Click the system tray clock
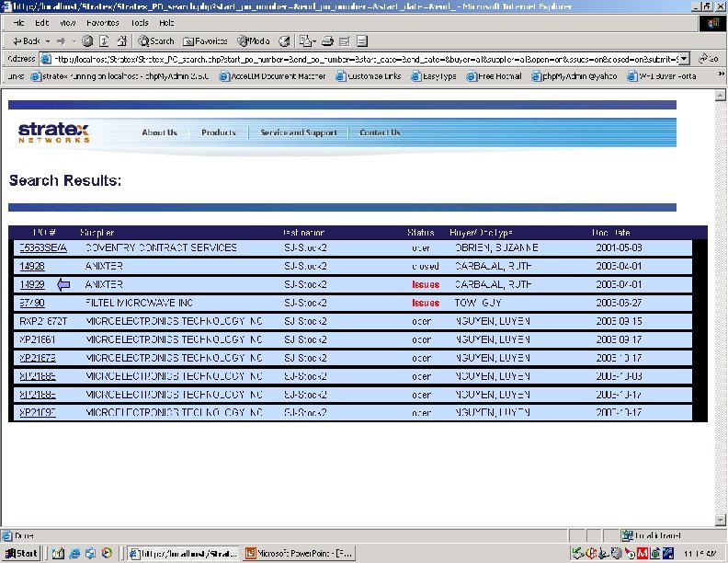Image resolution: width=728 pixels, height=563 pixels. click(x=699, y=554)
